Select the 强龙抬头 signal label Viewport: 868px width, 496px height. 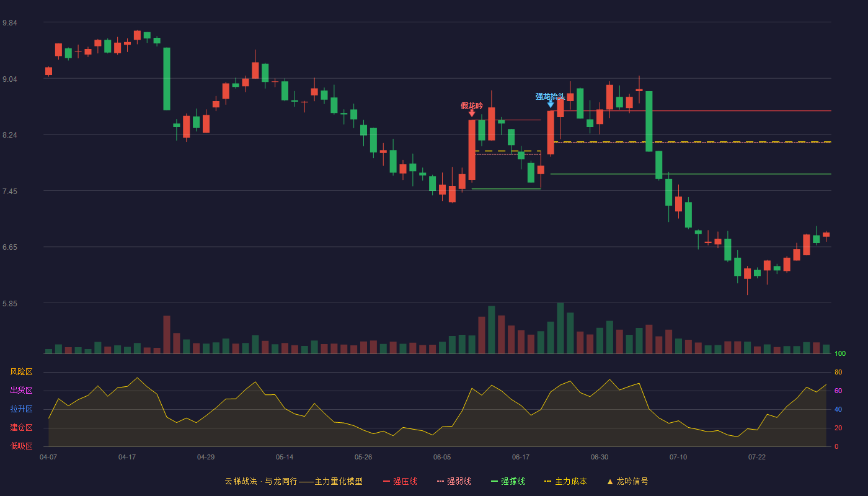click(x=551, y=96)
